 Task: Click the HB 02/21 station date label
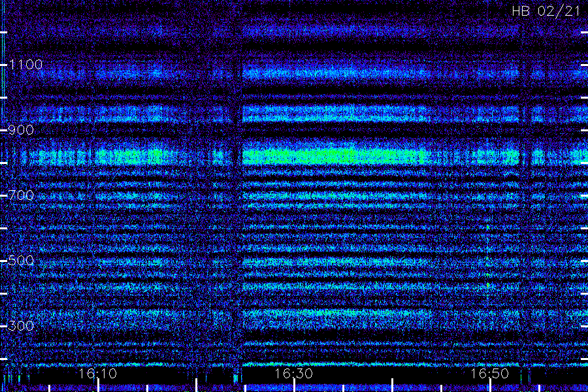tap(546, 11)
